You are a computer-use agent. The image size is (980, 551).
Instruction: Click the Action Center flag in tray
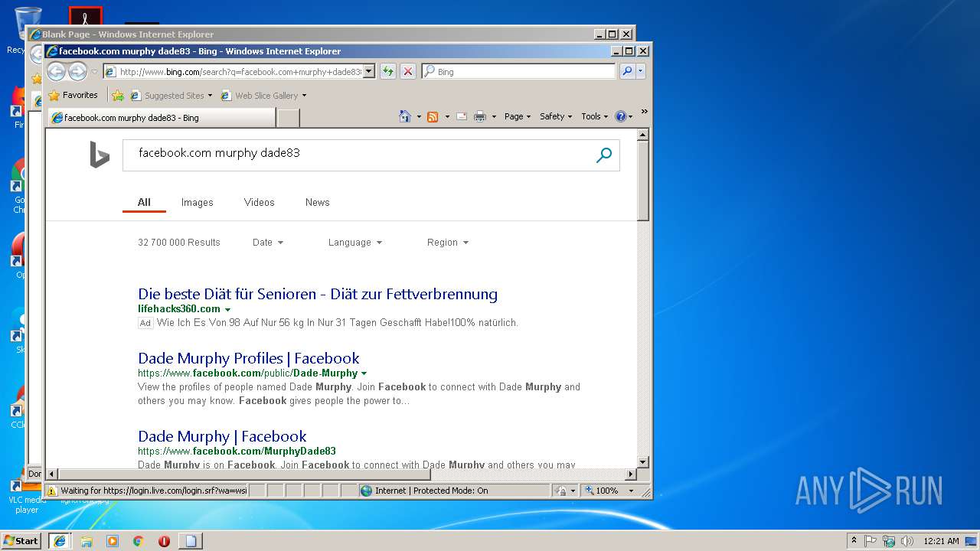(x=871, y=540)
